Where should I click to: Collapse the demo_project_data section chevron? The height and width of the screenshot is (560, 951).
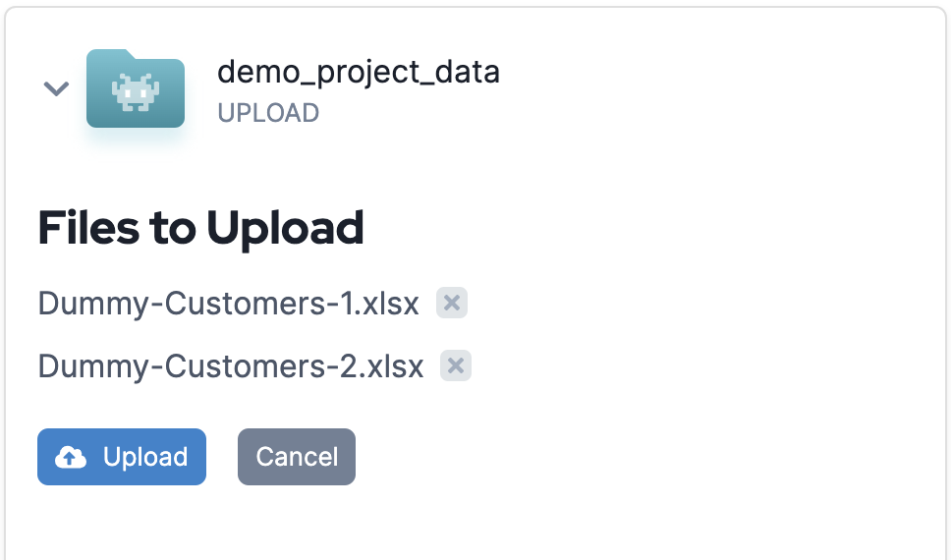(56, 88)
